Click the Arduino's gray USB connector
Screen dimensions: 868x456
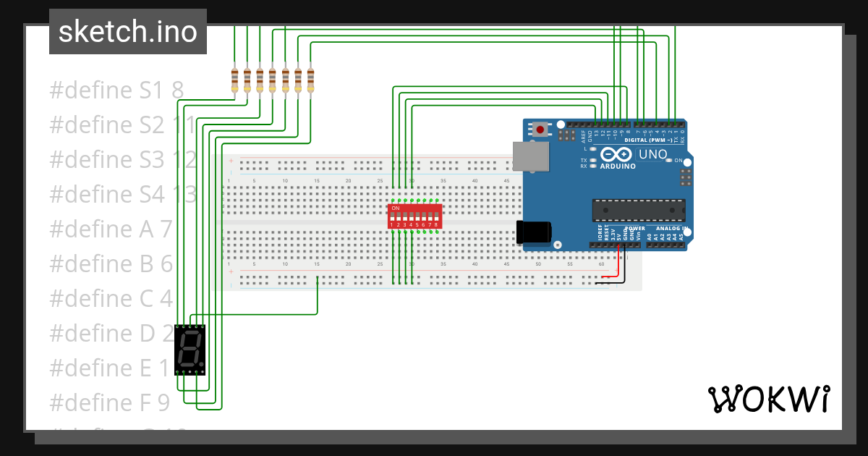(x=532, y=156)
